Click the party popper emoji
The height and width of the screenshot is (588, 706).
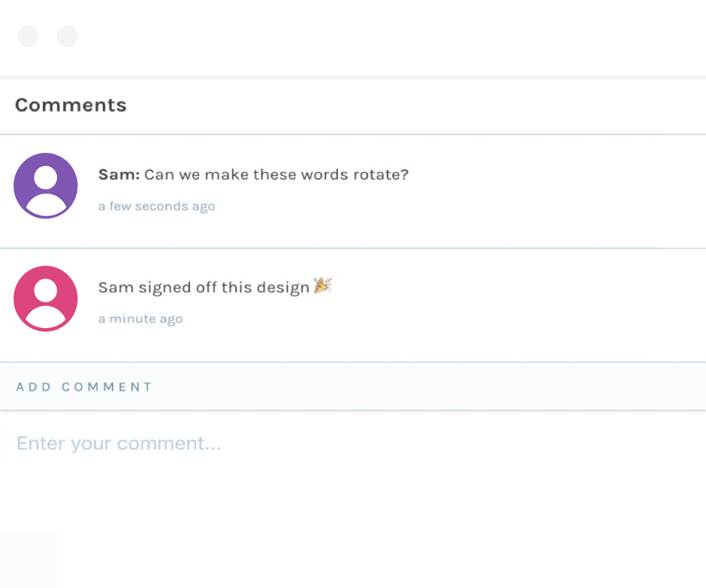pos(322,286)
